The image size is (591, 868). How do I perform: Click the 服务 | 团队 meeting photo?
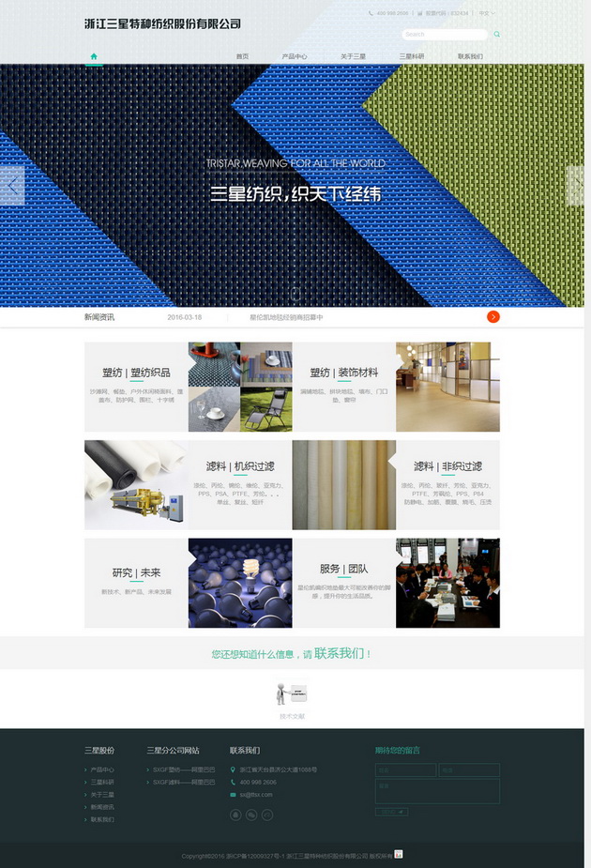[447, 583]
